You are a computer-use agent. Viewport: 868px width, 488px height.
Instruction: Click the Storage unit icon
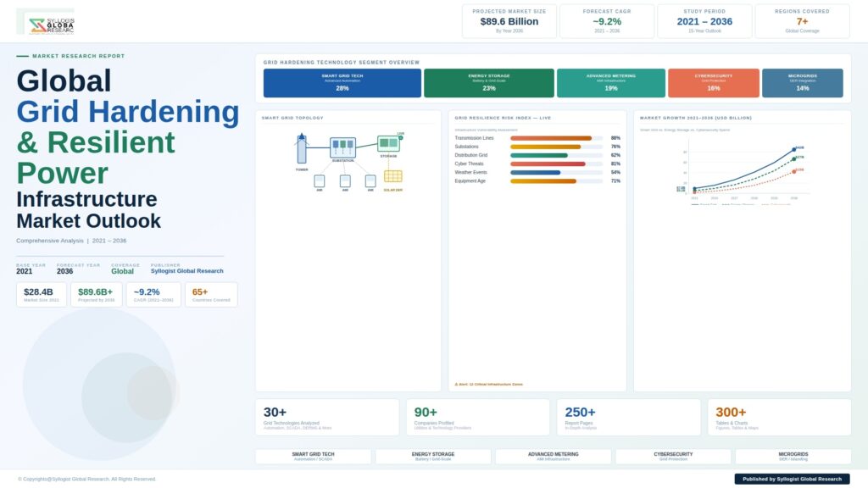point(388,144)
